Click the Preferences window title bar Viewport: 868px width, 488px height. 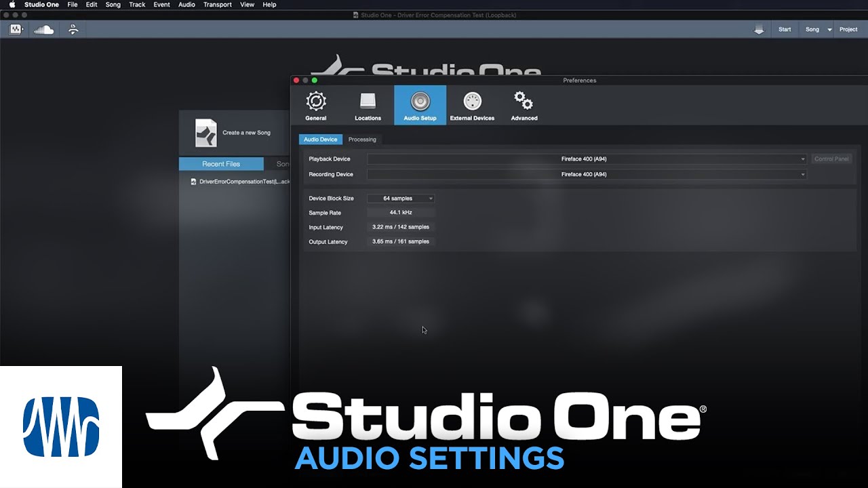pos(579,80)
